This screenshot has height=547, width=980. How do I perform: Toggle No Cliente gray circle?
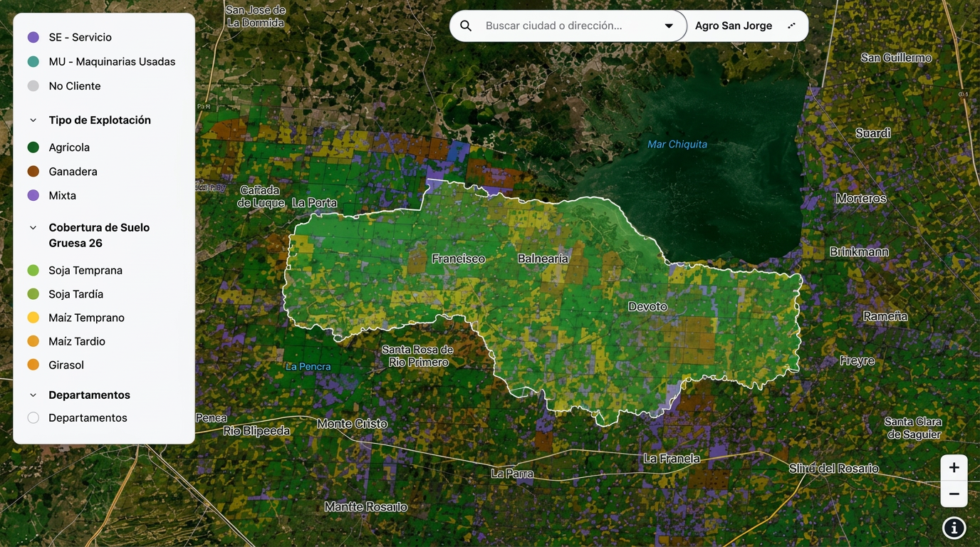click(33, 86)
